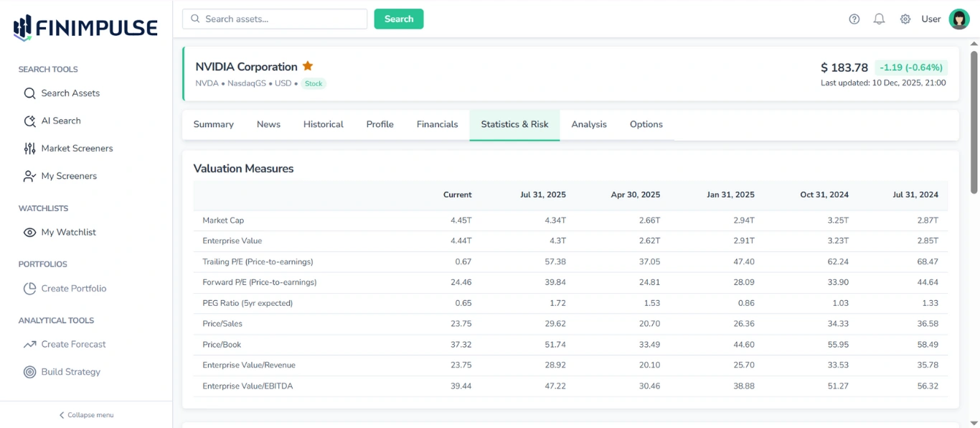Open the AI Search tool
Screen dimensions: 980x428
(29, 121)
